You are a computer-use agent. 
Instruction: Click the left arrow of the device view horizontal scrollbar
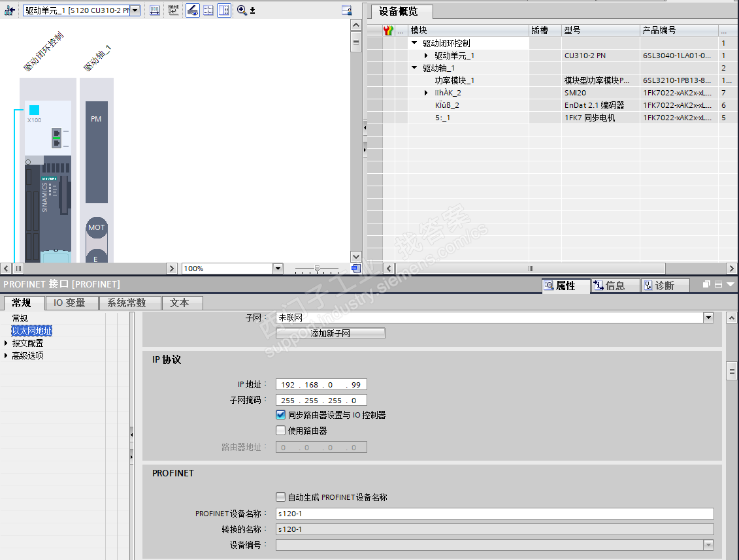coord(6,268)
